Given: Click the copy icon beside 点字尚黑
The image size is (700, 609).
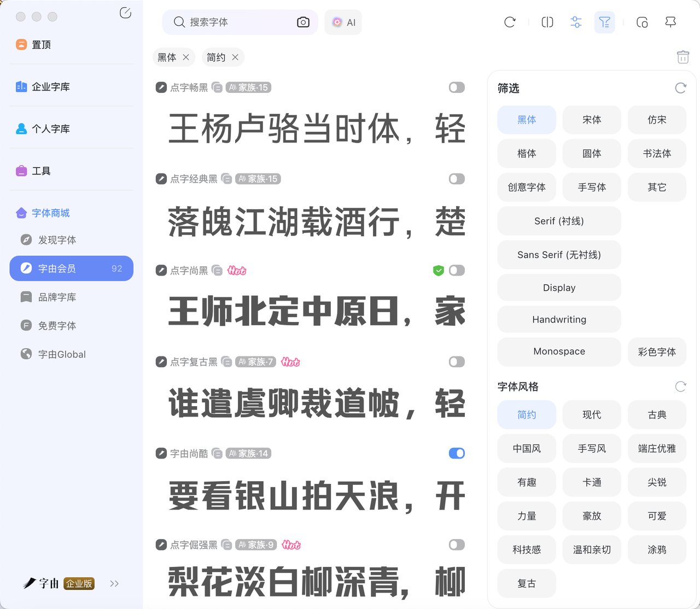Looking at the screenshot, I should point(217,270).
